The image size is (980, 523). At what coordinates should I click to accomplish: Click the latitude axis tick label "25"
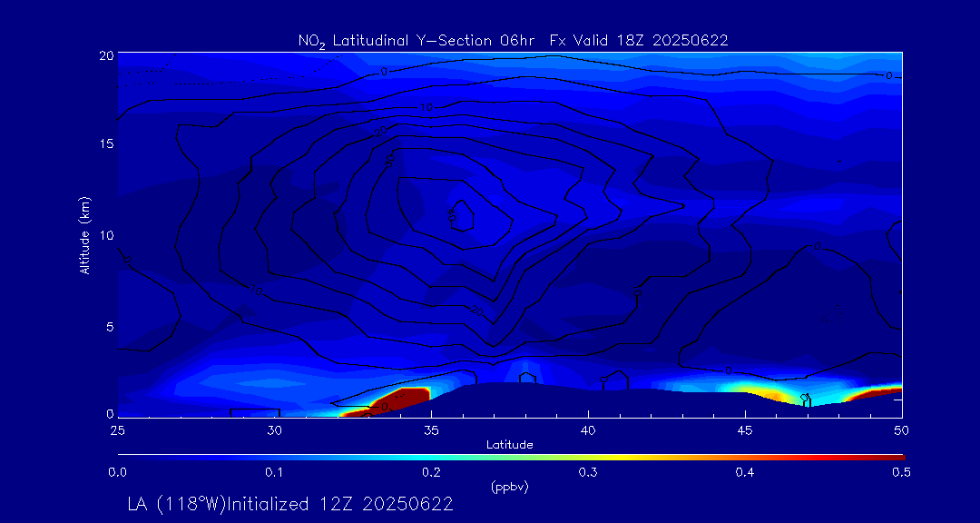pyautogui.click(x=117, y=430)
